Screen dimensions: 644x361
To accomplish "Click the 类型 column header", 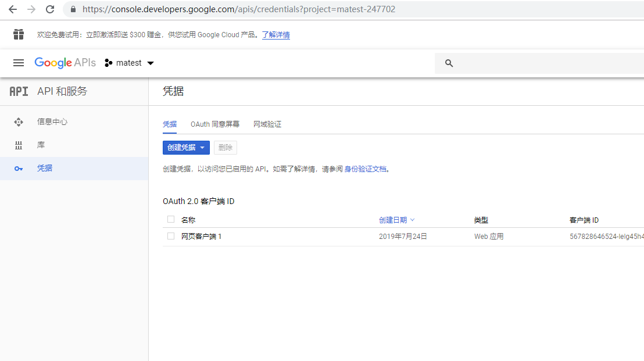I will (x=481, y=220).
